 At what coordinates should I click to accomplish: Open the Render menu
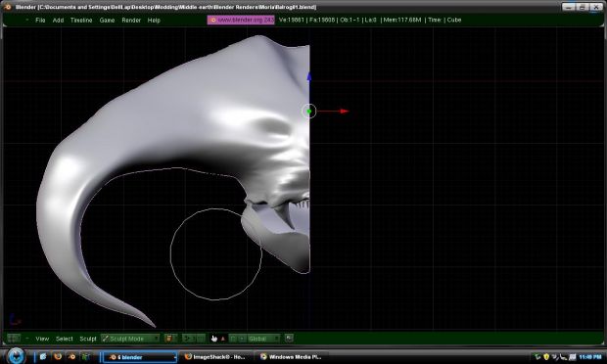[131, 21]
